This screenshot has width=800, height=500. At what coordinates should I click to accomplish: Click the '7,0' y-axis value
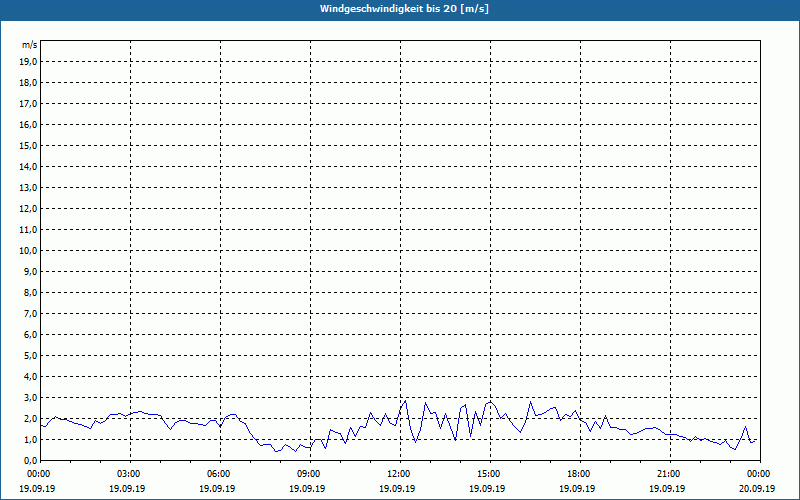30,313
